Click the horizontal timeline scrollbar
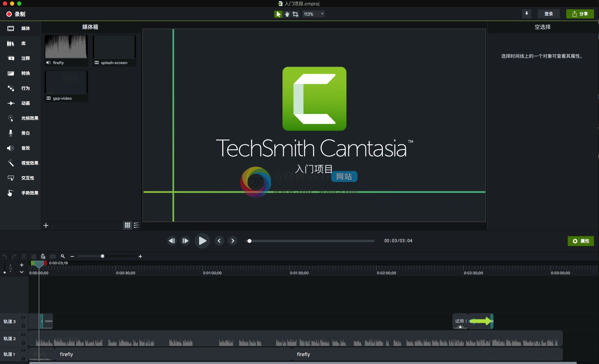This screenshot has width=599, height=364. 303,363
